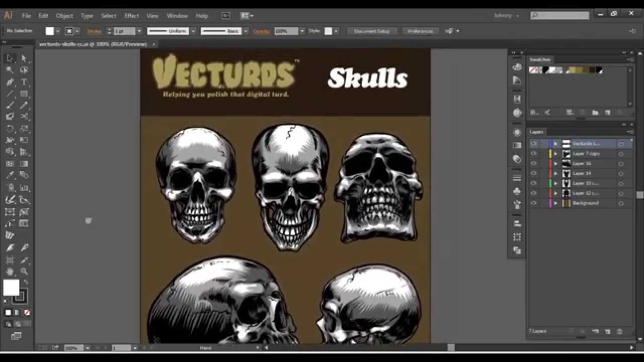Open stroke weight dropdown arrow
This screenshot has height=362, width=644.
pos(139,31)
